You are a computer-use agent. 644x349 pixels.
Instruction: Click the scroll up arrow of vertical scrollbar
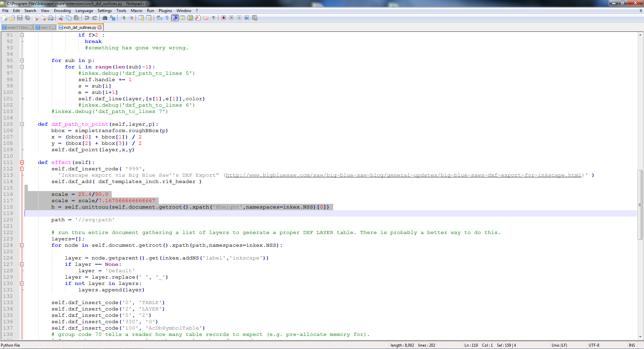(640, 35)
